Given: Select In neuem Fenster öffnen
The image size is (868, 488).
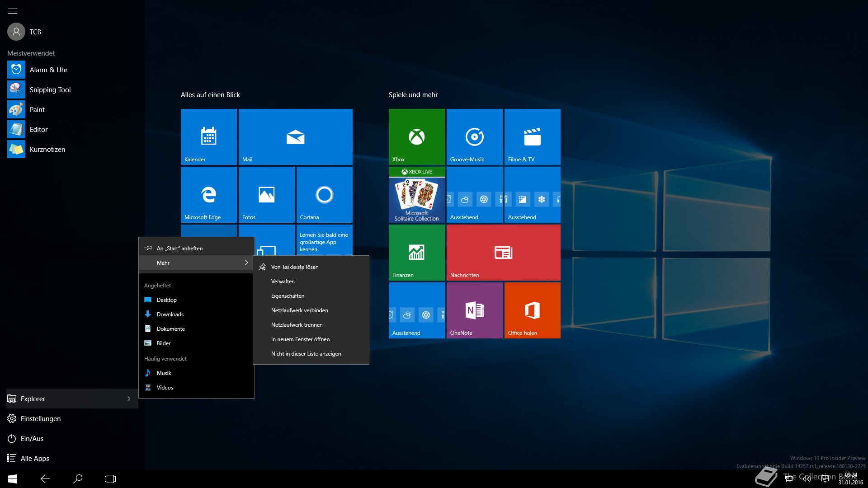Looking at the screenshot, I should point(311,339).
